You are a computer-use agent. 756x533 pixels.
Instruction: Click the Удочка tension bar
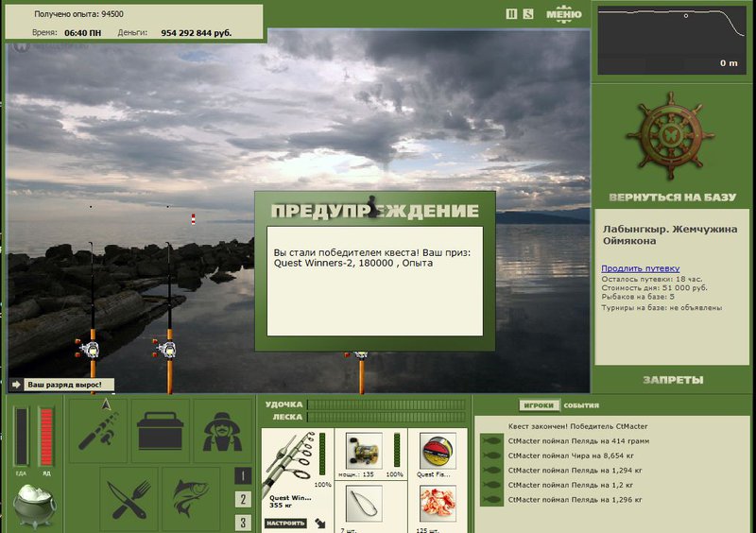tap(387, 404)
